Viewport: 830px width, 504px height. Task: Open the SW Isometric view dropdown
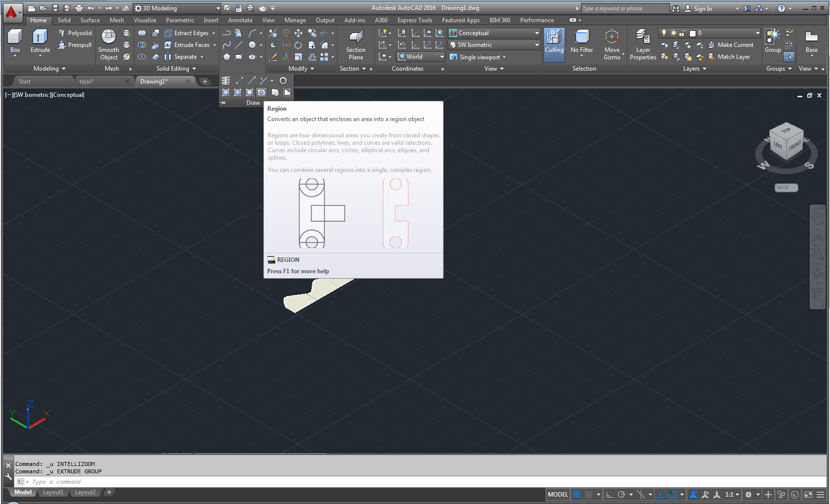point(495,45)
